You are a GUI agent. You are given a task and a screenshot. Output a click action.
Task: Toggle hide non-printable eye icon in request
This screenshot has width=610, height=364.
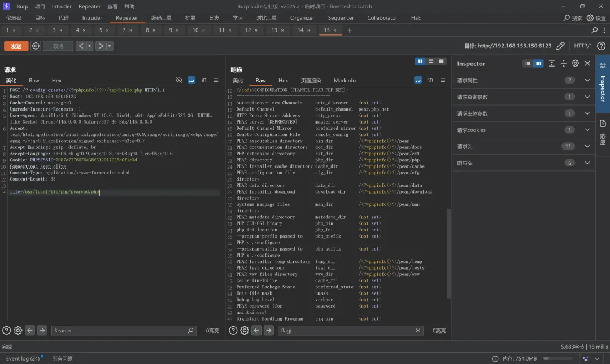pyautogui.click(x=179, y=80)
